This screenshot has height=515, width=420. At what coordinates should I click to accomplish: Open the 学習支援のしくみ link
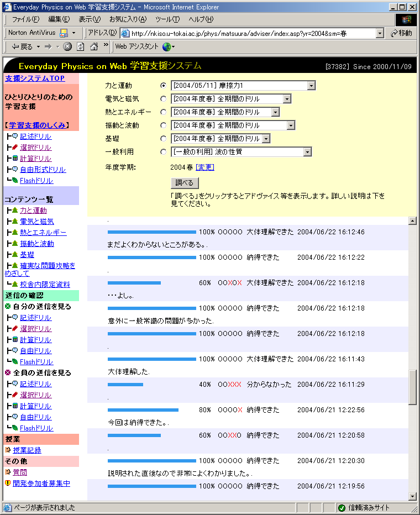coord(37,125)
